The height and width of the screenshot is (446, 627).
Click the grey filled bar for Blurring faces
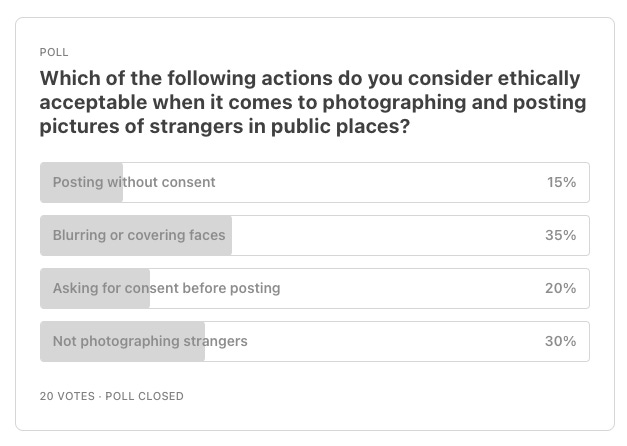pyautogui.click(x=136, y=235)
